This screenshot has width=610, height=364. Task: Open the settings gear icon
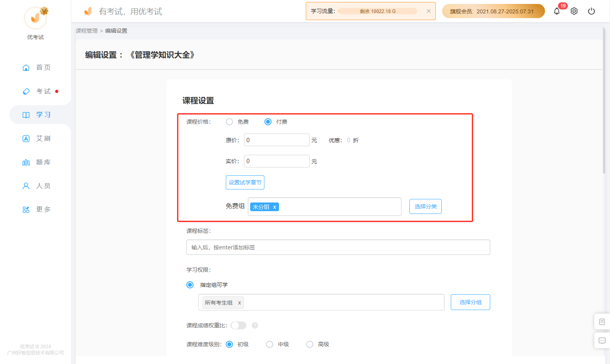[574, 11]
